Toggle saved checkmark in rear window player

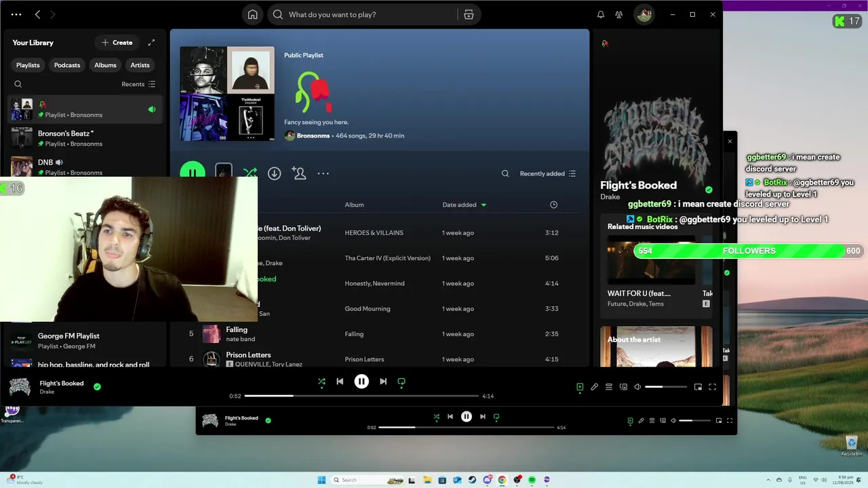(268, 420)
